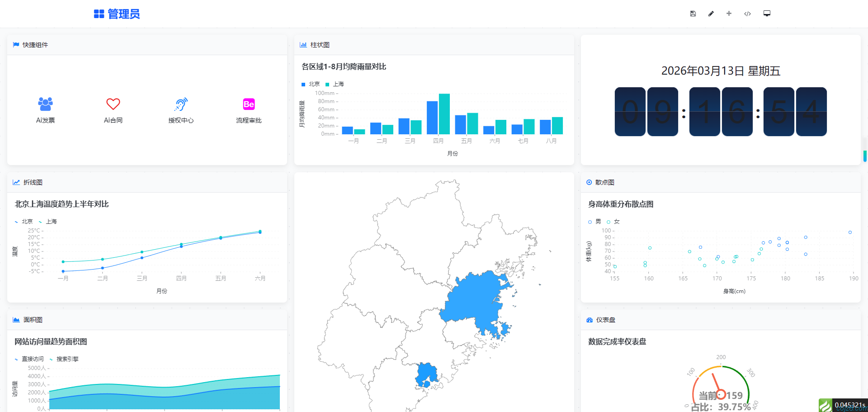Image resolution: width=868 pixels, height=412 pixels.
Task: Toggle 上海 legend in rainfall bar chart
Action: [335, 84]
